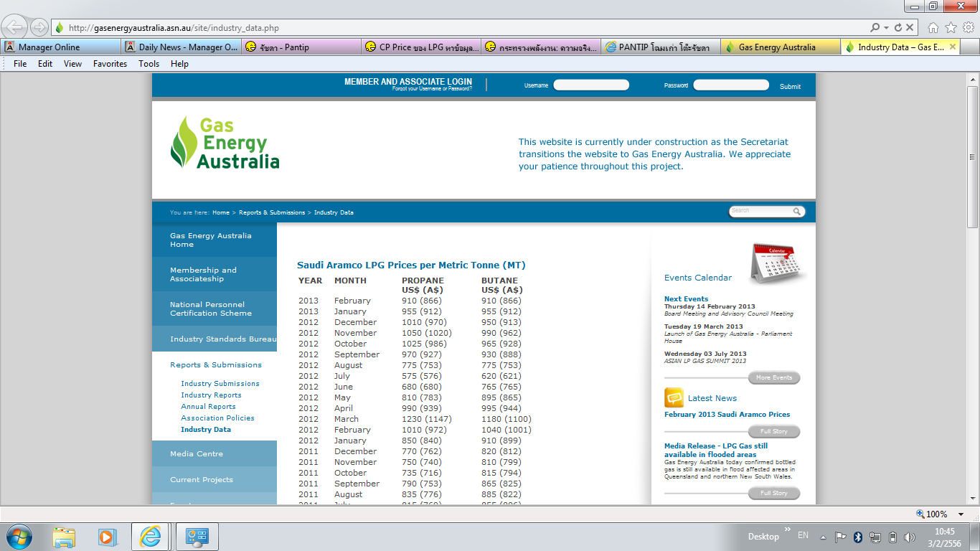980x551 pixels.
Task: Open the Help menu
Action: point(179,64)
